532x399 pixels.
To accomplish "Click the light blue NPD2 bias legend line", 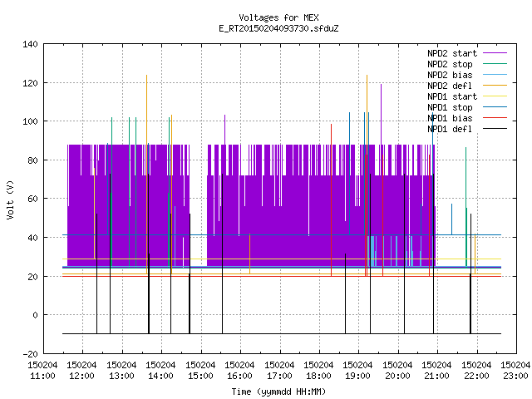I will [495, 74].
